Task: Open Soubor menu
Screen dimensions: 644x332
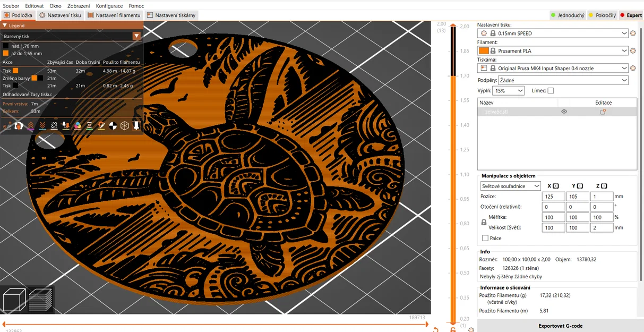Action: pyautogui.click(x=11, y=6)
